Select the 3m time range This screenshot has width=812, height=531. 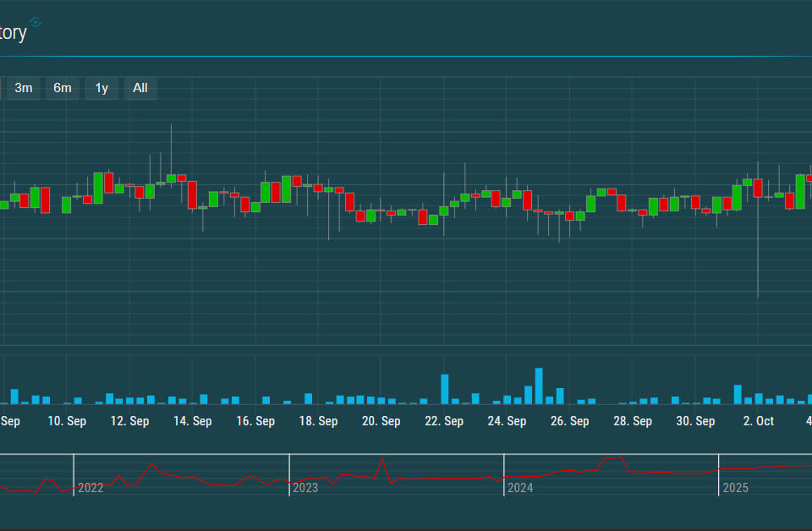coord(24,88)
